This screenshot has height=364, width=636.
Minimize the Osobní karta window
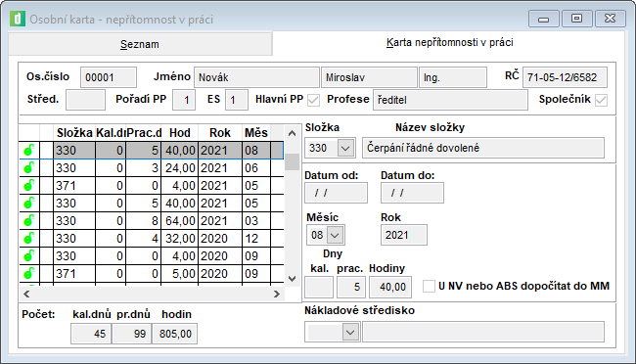(543, 19)
